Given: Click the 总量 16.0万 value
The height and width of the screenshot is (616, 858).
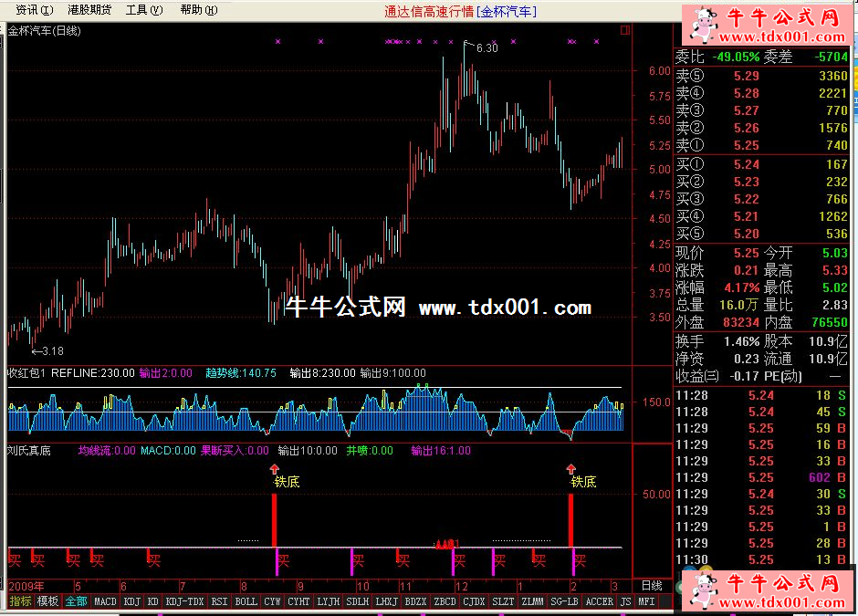Looking at the screenshot, I should pyautogui.click(x=739, y=306).
